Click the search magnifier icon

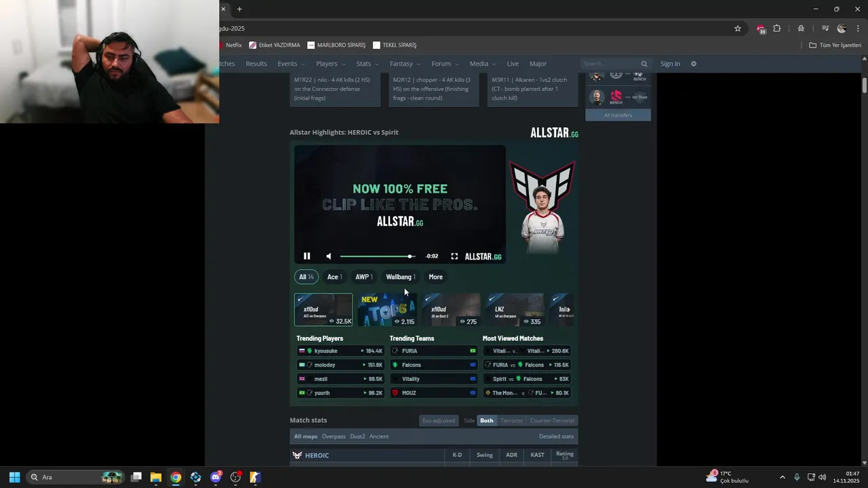[644, 64]
